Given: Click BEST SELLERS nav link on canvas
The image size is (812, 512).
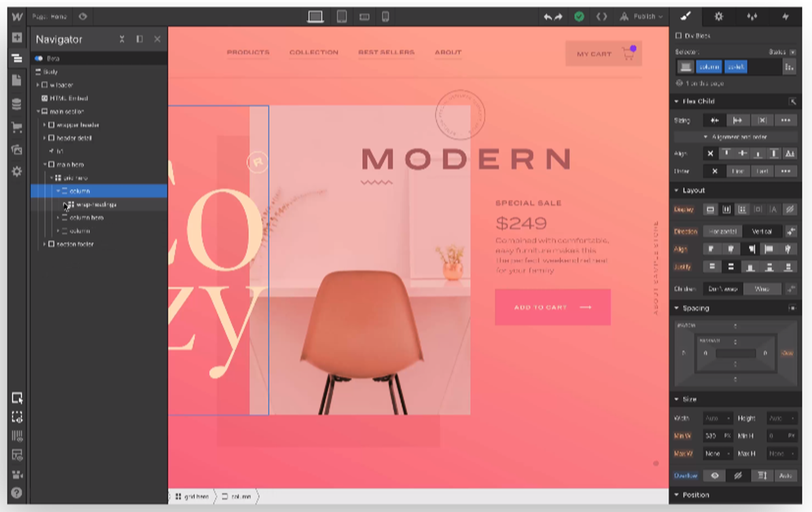Looking at the screenshot, I should [x=386, y=52].
